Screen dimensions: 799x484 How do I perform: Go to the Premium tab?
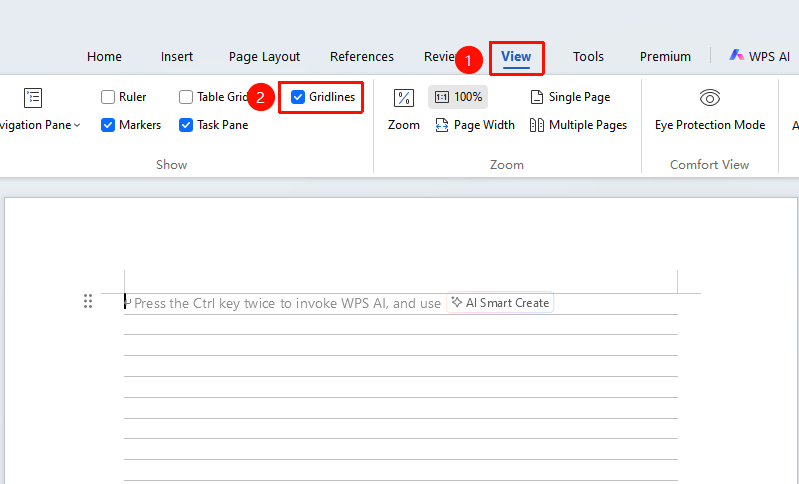click(665, 57)
